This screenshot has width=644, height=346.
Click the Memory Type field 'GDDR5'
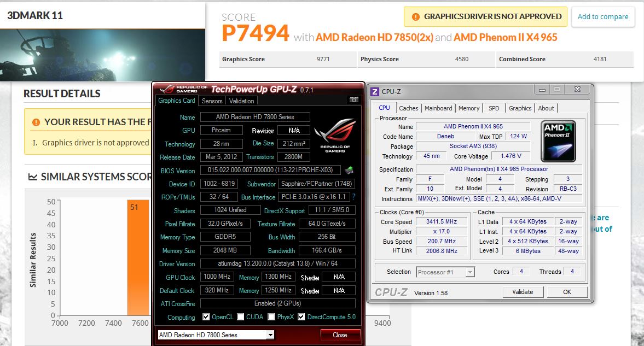[x=225, y=237]
